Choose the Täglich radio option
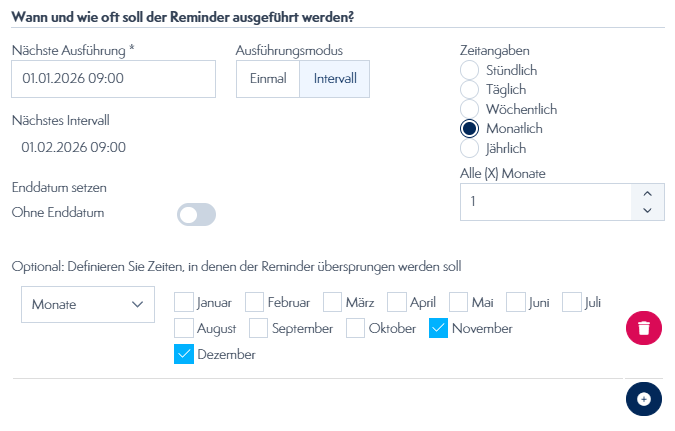Image resolution: width=675 pixels, height=431 pixels. 469,89
